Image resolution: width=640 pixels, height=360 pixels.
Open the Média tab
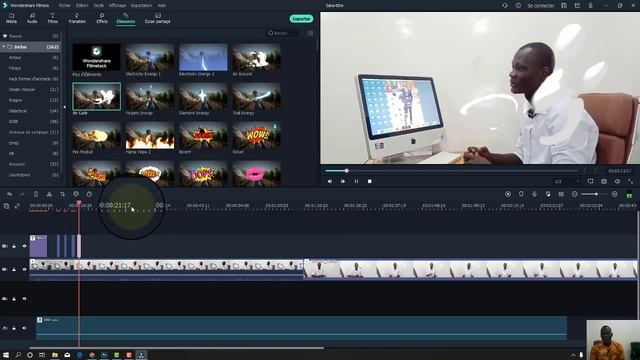[x=11, y=18]
